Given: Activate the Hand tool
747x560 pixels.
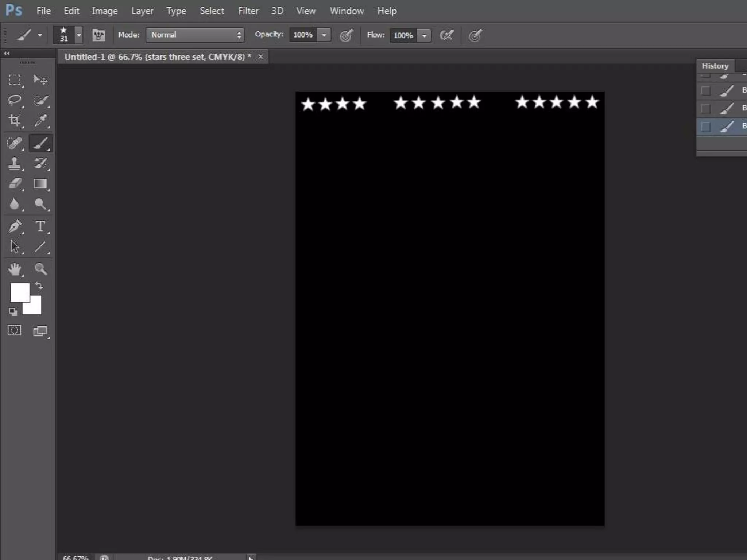Looking at the screenshot, I should pyautogui.click(x=15, y=269).
